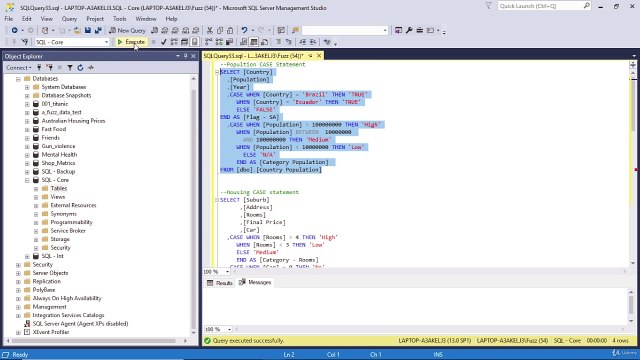Click the Open File folder icon
The image size is (640, 360).
point(77,30)
